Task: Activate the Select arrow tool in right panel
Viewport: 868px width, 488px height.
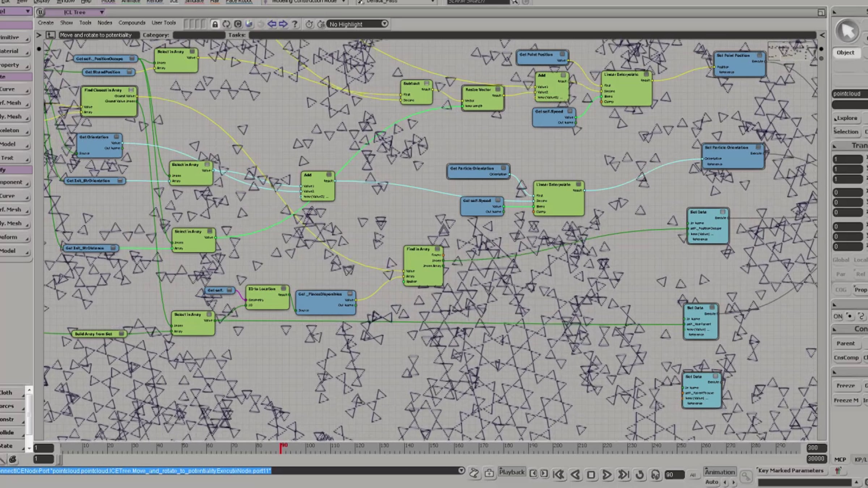Action: 847,31
